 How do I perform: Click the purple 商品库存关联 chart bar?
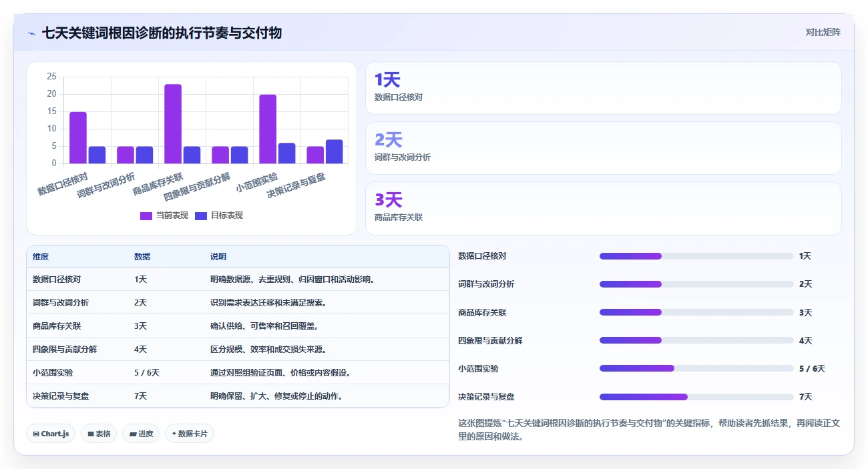(173, 124)
